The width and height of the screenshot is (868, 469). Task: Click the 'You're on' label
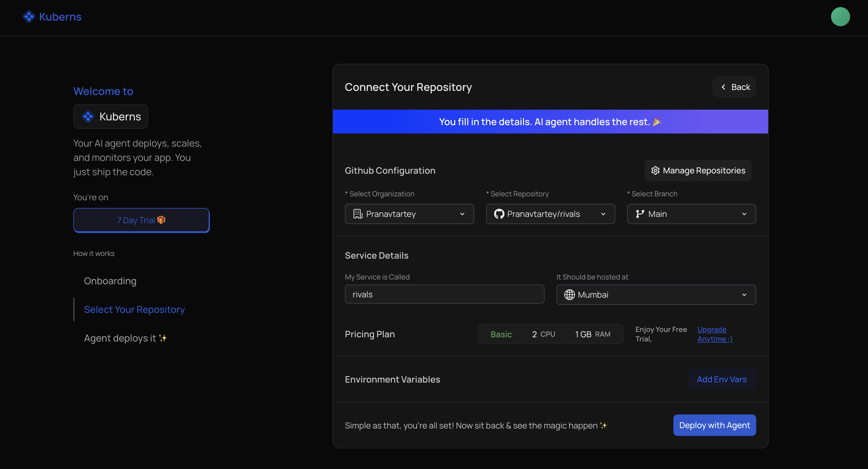(x=91, y=198)
